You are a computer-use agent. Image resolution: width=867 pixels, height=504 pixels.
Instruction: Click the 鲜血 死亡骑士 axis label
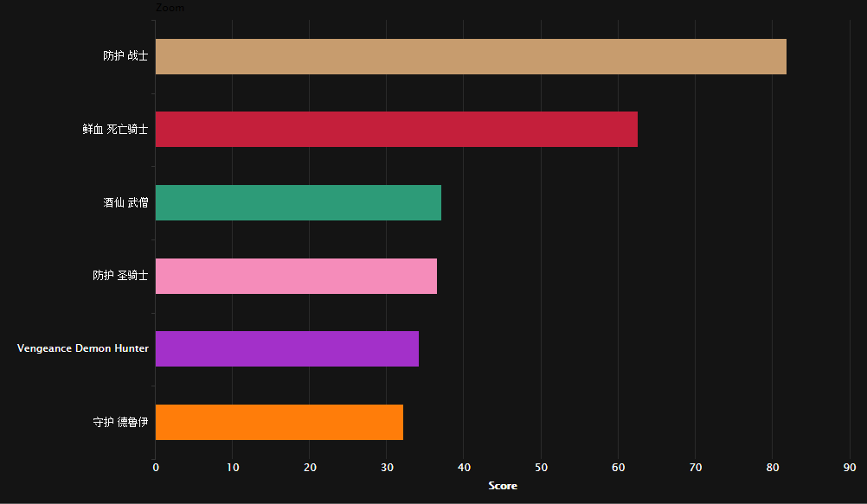click(x=116, y=130)
